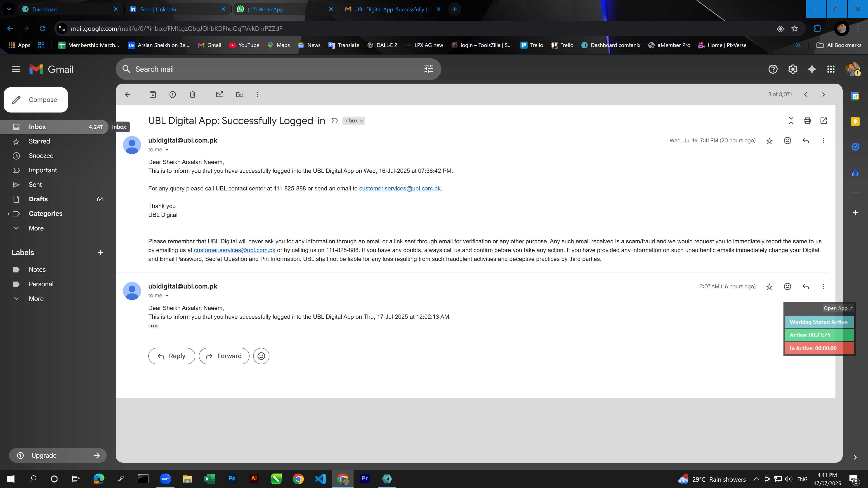Open More menu on Jul 16 message

point(823,141)
